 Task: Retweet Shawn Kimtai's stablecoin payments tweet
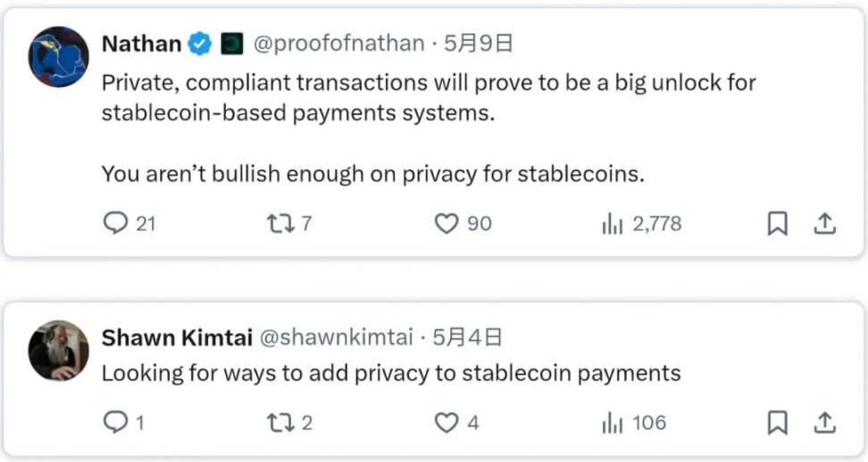[x=280, y=422]
